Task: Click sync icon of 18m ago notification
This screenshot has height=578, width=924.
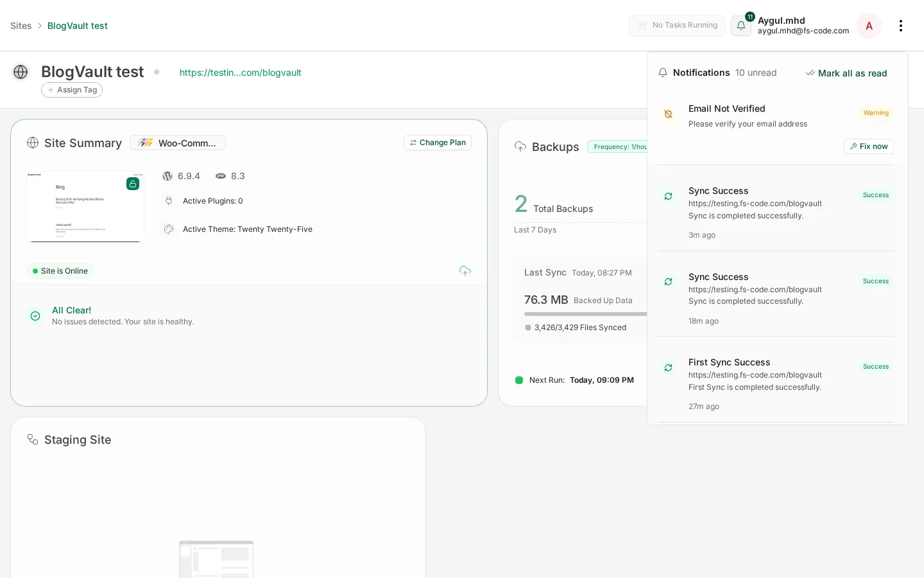Action: 668,282
